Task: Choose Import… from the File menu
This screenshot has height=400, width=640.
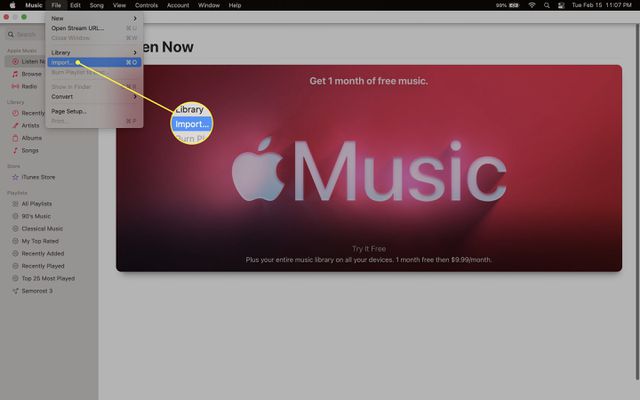Action: pyautogui.click(x=62, y=62)
